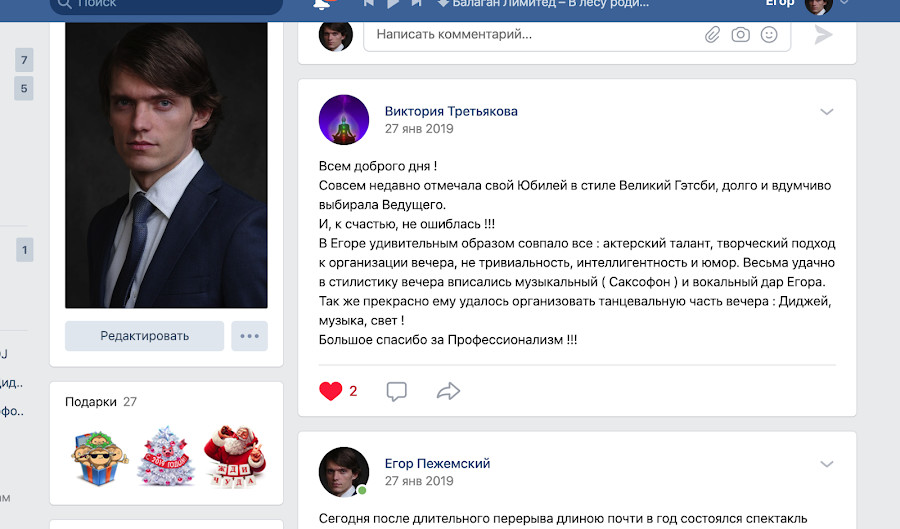Click the Christmas tree gift sticker
The width and height of the screenshot is (900, 529).
pyautogui.click(x=166, y=455)
